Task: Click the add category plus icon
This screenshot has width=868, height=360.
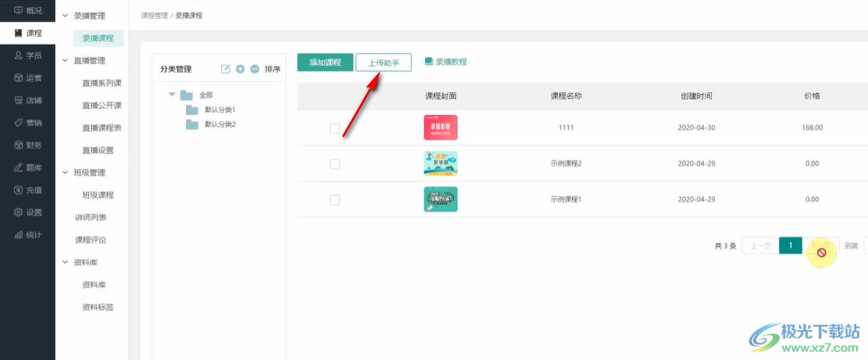Action: pos(241,69)
